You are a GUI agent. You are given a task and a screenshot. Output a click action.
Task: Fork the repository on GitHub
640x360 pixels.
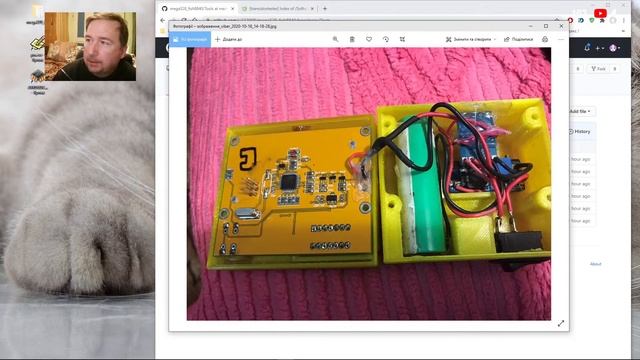coord(598,69)
